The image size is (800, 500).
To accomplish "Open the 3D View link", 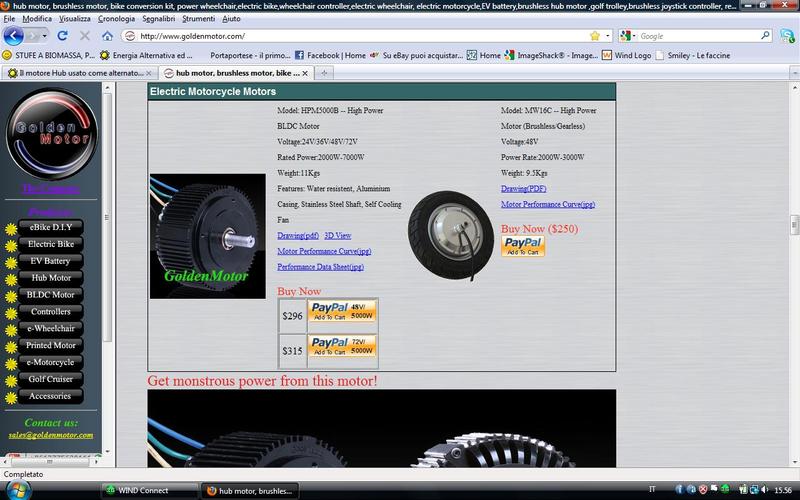I will tap(338, 235).
